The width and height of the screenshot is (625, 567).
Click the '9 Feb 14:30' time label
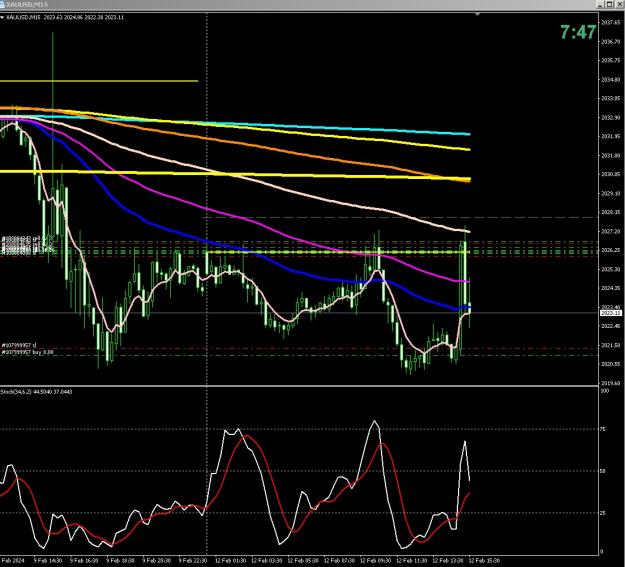48,561
